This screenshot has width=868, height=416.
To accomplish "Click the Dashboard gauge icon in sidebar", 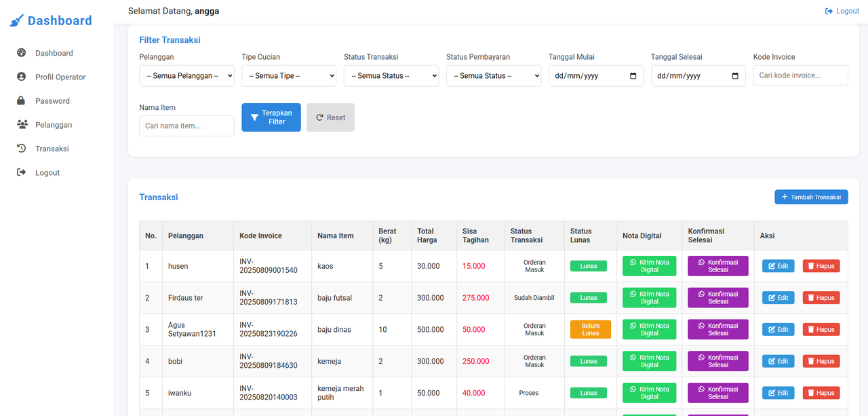I will coord(22,53).
